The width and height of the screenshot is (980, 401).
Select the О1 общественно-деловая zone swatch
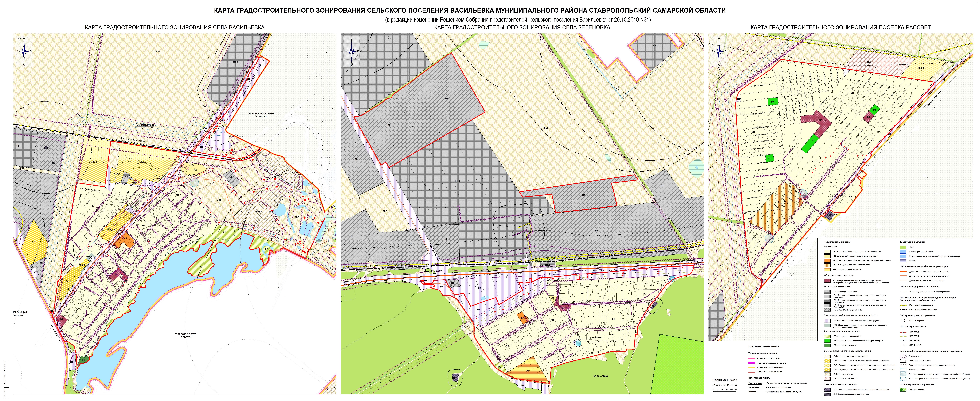coord(827,281)
